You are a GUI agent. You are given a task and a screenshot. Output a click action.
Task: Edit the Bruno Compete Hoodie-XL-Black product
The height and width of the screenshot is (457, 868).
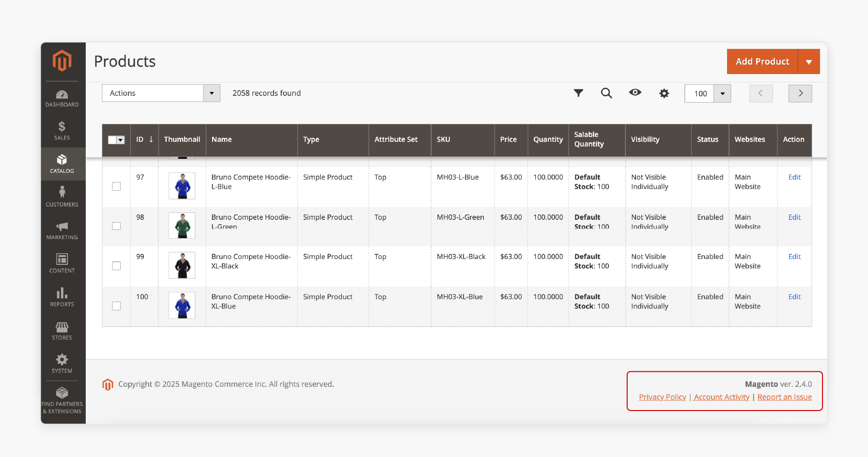(x=794, y=257)
